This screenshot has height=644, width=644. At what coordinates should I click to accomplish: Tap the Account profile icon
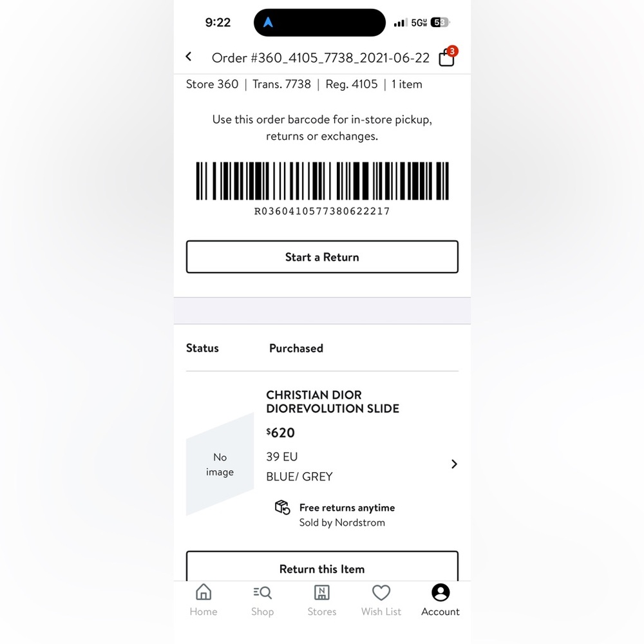440,592
